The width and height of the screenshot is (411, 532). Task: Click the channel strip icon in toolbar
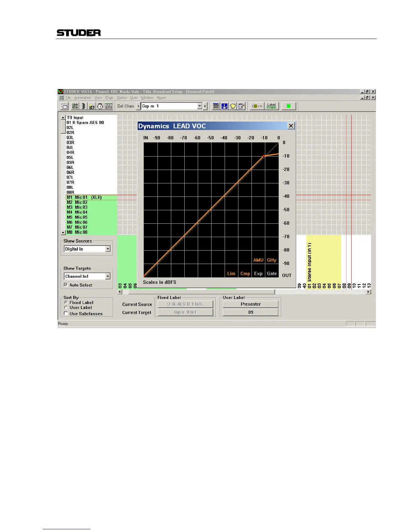(x=83, y=106)
